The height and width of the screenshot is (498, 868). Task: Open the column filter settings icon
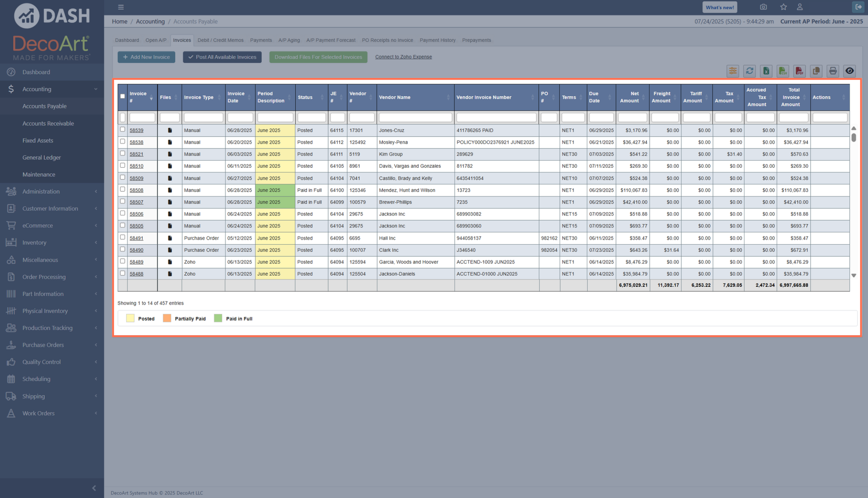point(733,71)
